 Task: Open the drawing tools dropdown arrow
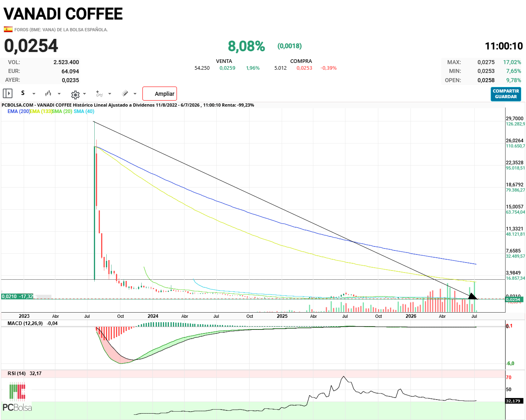click(x=135, y=94)
